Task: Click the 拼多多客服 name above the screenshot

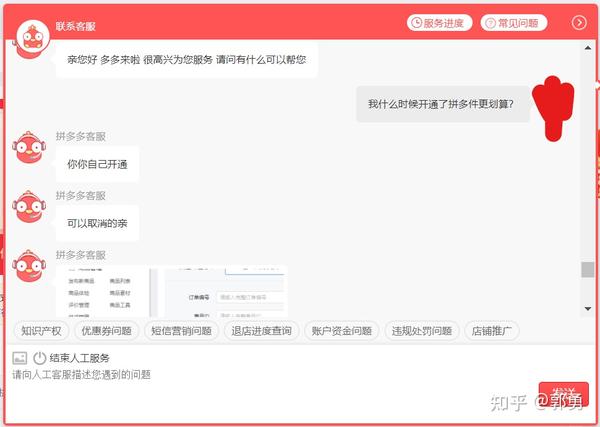Action: pos(81,255)
